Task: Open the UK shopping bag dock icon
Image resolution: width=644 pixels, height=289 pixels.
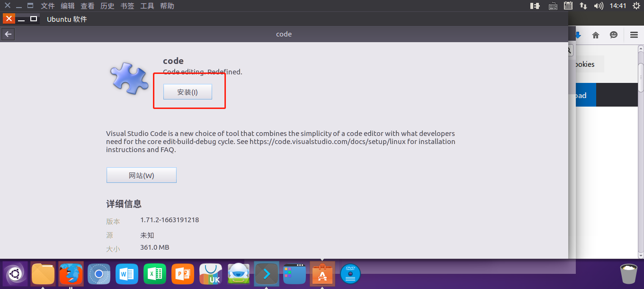Action: [211, 274]
